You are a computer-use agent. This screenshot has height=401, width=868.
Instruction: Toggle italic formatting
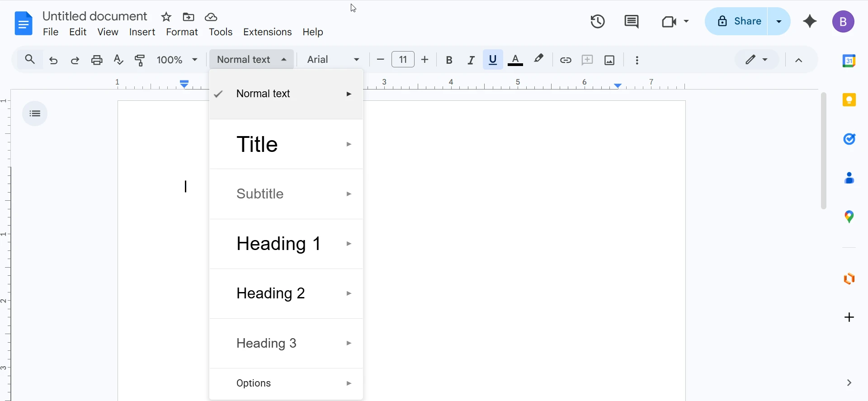[x=471, y=60]
